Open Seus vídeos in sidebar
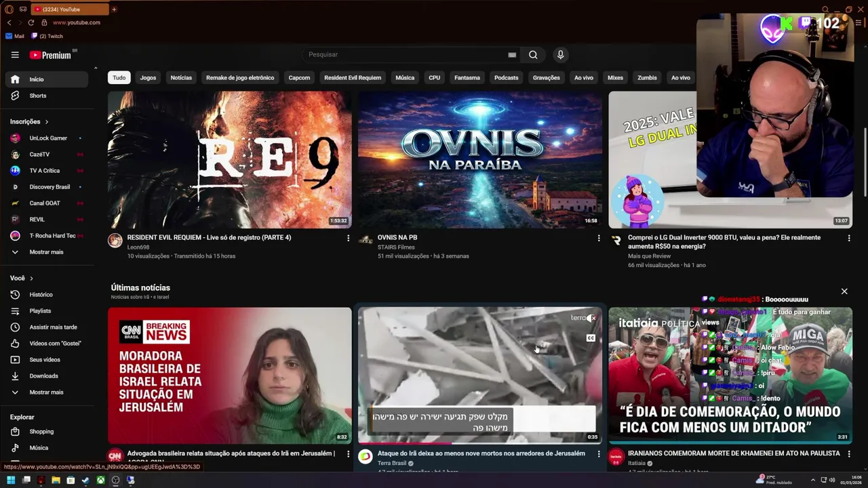 (47, 360)
